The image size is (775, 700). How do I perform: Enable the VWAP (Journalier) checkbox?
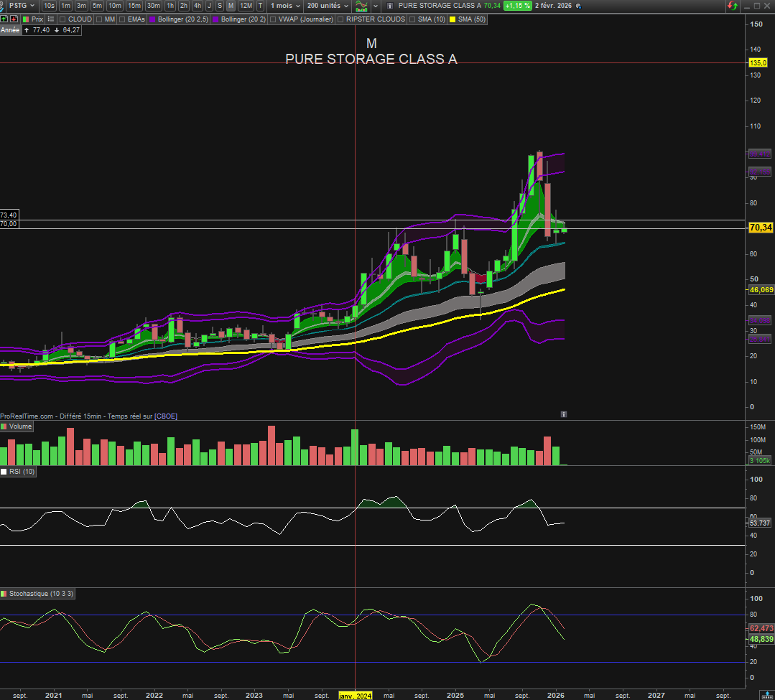(x=273, y=19)
